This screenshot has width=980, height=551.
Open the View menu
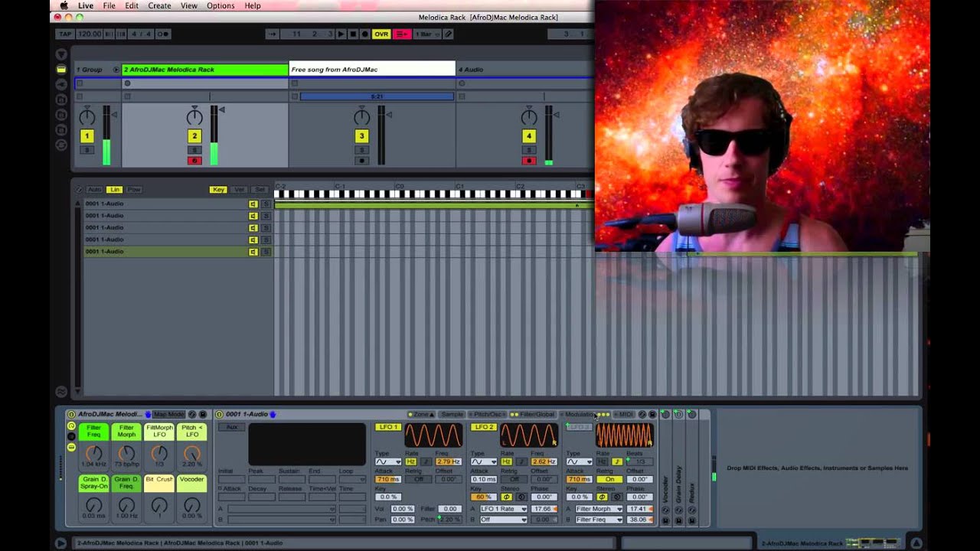tap(189, 5)
